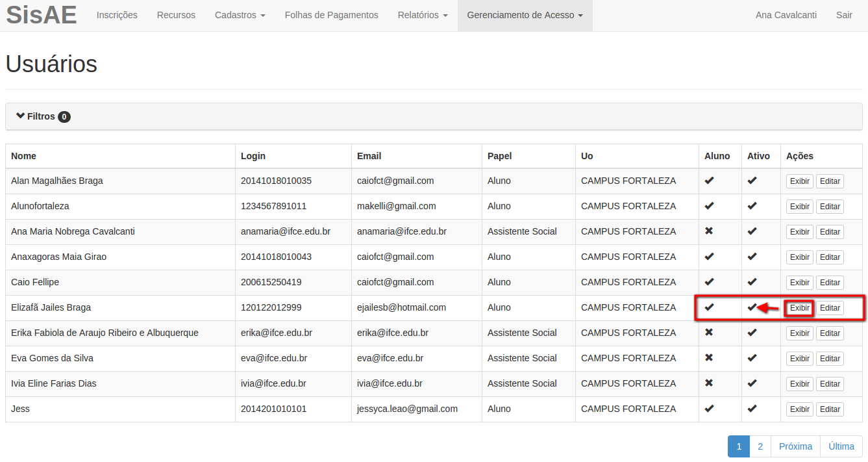Click the Ativo checkmark for Eva Gomes da Silva

tap(752, 358)
